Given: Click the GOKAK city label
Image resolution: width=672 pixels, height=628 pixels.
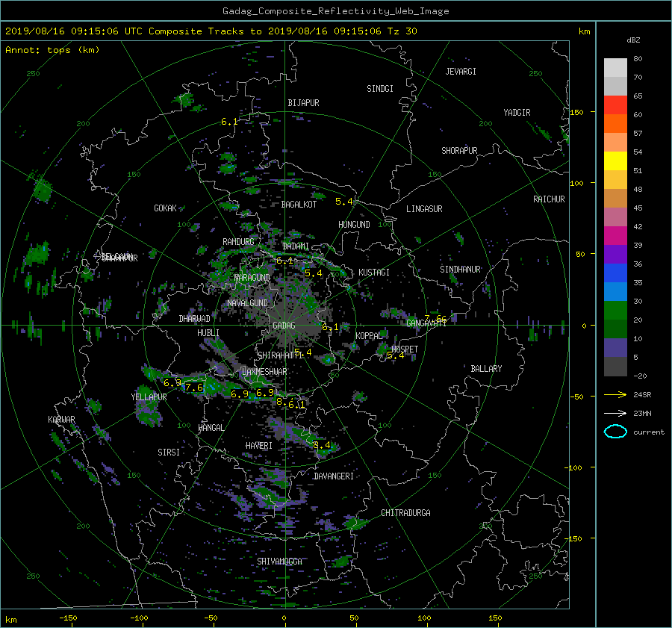Looking at the screenshot, I should 166,208.
